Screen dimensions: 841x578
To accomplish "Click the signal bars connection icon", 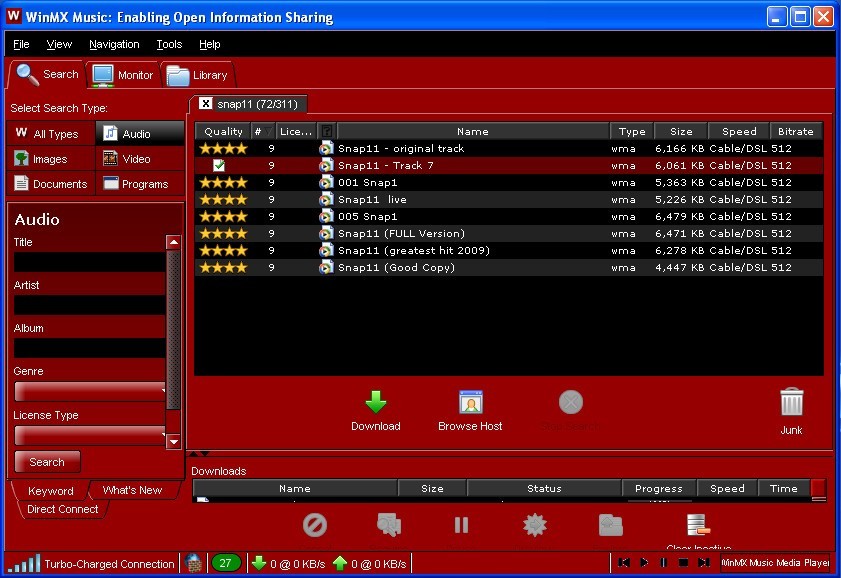I will (24, 564).
